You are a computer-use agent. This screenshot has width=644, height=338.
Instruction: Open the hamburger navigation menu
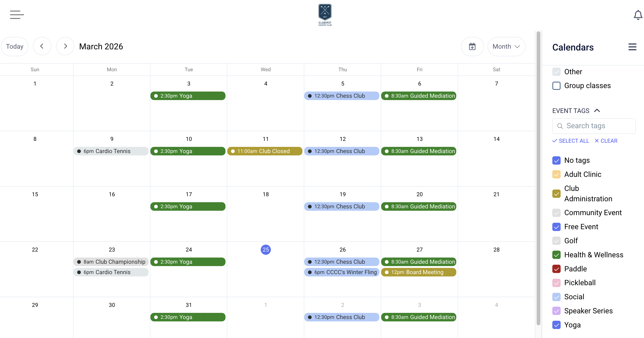click(17, 15)
